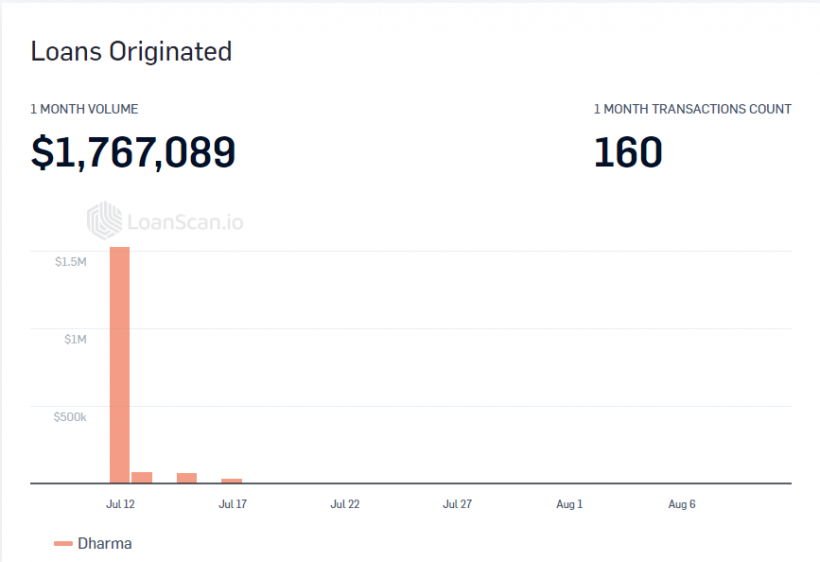
Task: Click the short bar adjacent to tallest bar
Action: [142, 478]
